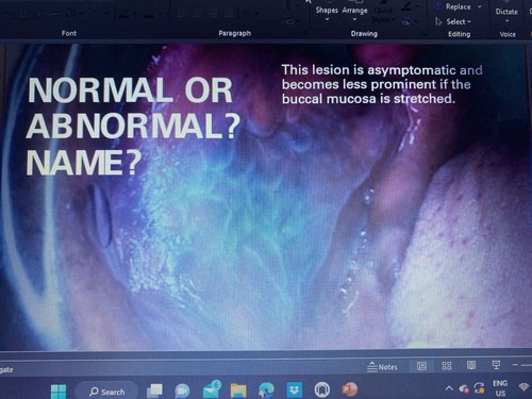The width and height of the screenshot is (532, 399).
Task: Click the sync status tray icon
Action: [479, 388]
